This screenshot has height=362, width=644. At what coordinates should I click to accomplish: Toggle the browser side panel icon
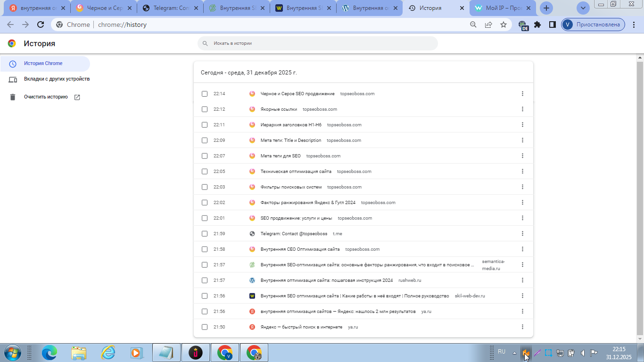(x=552, y=25)
